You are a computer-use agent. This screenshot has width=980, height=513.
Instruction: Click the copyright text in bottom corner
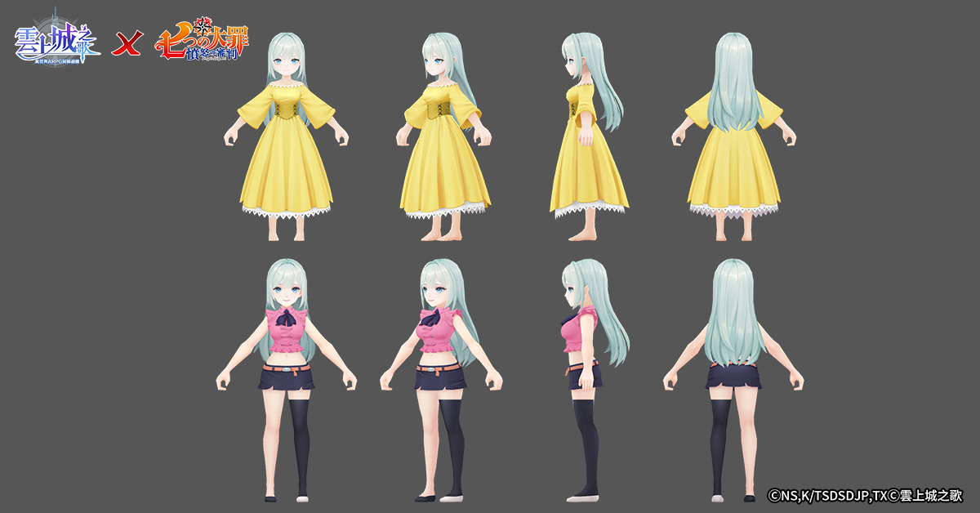(x=865, y=495)
